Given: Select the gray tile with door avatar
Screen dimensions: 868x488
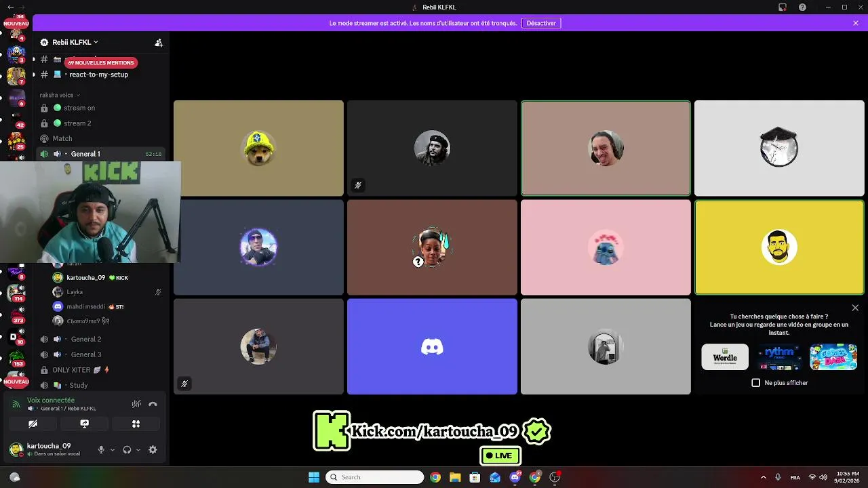Looking at the screenshot, I should click(606, 346).
